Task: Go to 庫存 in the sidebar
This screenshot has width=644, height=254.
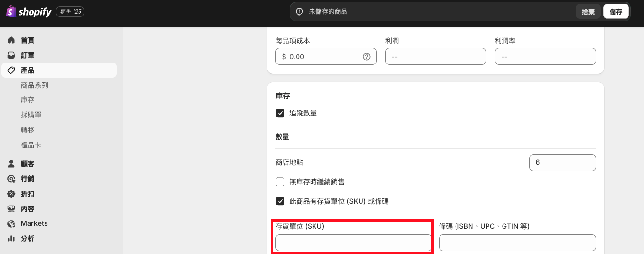Action: point(28,100)
